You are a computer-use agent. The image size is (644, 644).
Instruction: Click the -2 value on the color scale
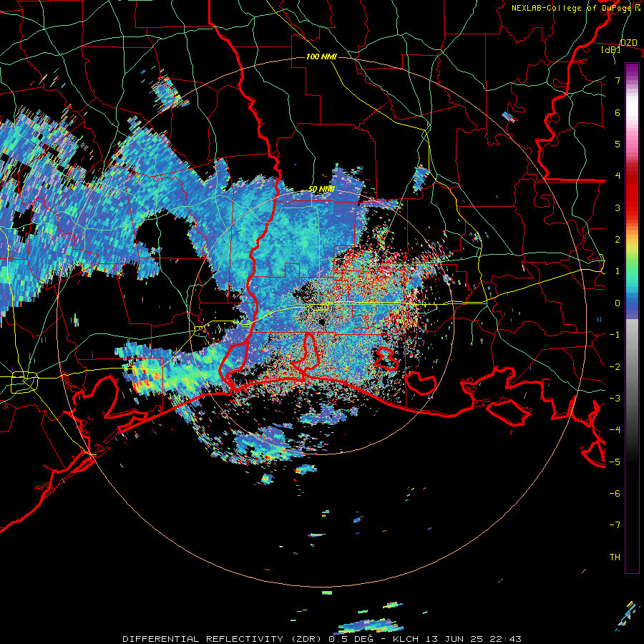(x=615, y=367)
